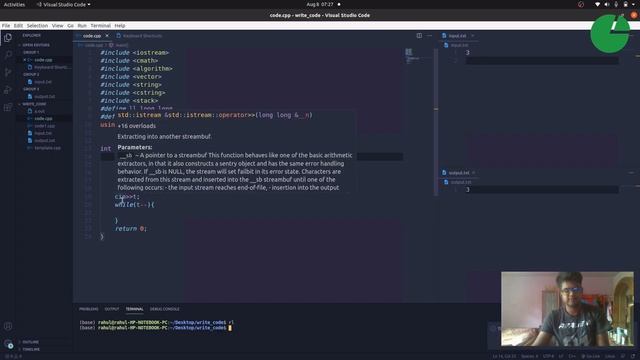Open input.txt in write_code folder tree
Screen dimensions: 640x360
click(43, 133)
